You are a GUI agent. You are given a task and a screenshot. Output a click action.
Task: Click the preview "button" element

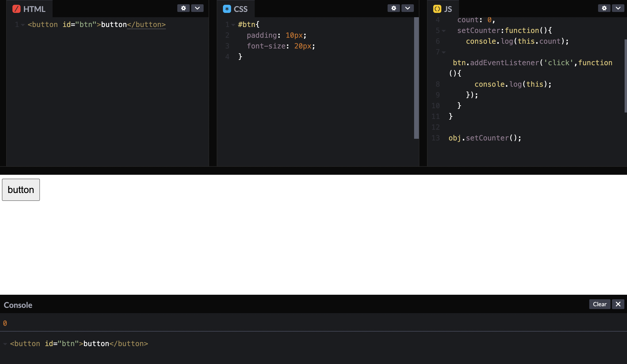click(21, 190)
